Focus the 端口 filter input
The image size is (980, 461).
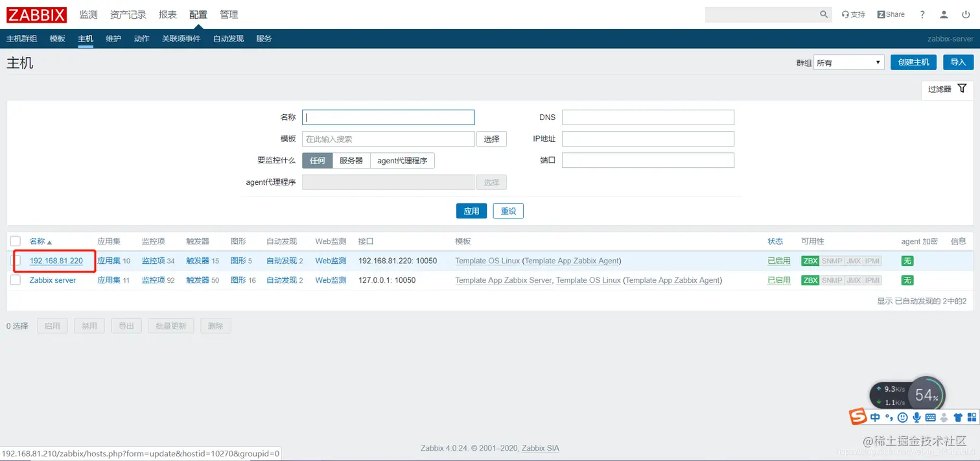[648, 161]
